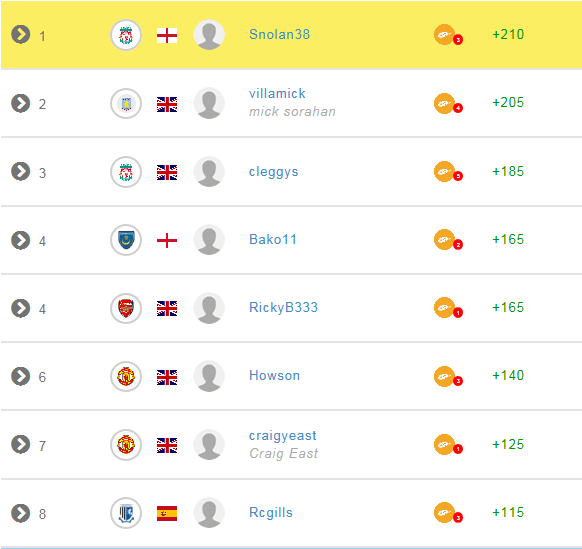This screenshot has height=549, width=582.
Task: Open Bako11's profile link
Action: pos(273,239)
